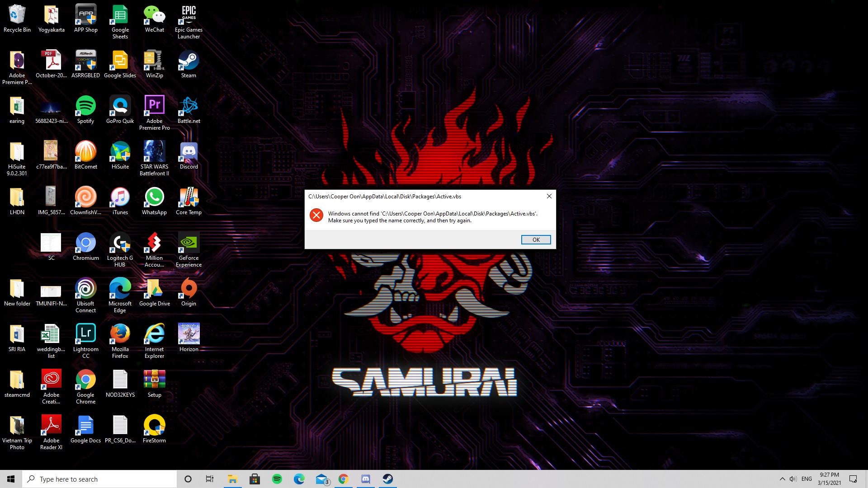Select the Setup WinRAR archive icon
The height and width of the screenshot is (488, 868).
(x=154, y=384)
